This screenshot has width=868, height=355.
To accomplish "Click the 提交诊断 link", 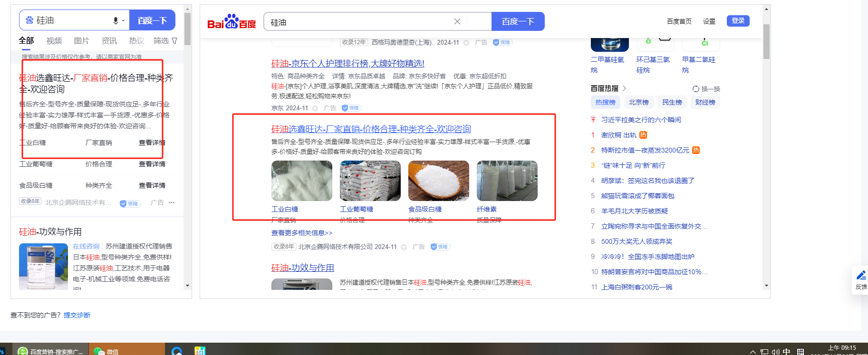I will (x=77, y=315).
